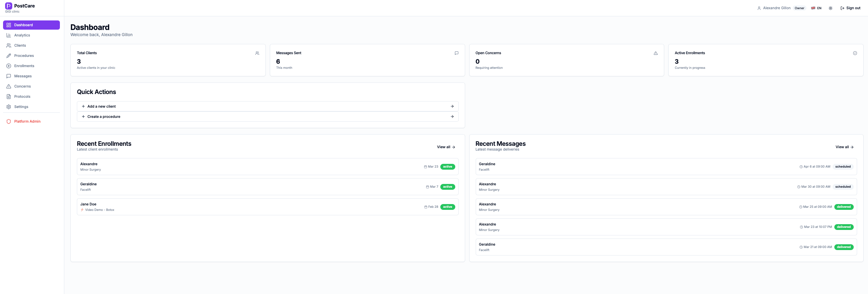Click lightning icon beside Video Demo - Botox
Screen dimensions: 868x294
(x=82, y=210)
